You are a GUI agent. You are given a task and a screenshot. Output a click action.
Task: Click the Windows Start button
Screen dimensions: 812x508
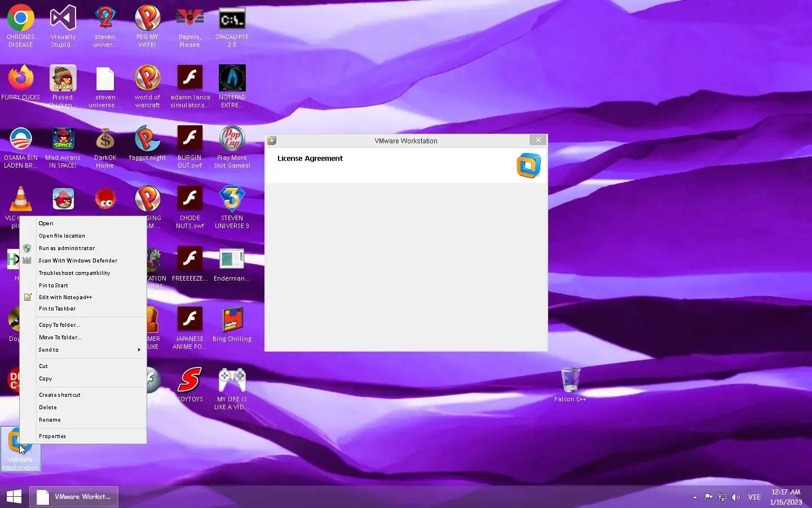point(14,497)
